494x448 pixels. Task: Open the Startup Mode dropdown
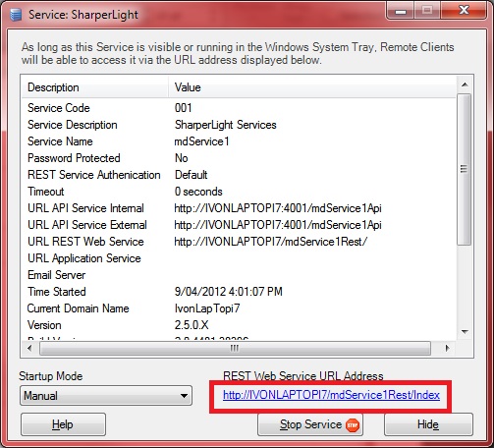point(106,396)
